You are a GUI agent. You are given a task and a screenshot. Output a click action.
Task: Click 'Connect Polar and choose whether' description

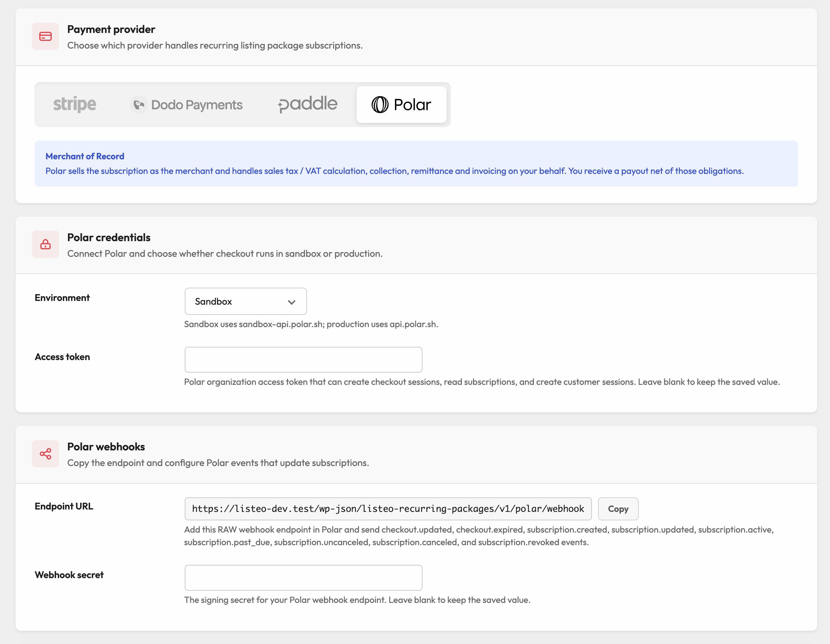point(224,254)
